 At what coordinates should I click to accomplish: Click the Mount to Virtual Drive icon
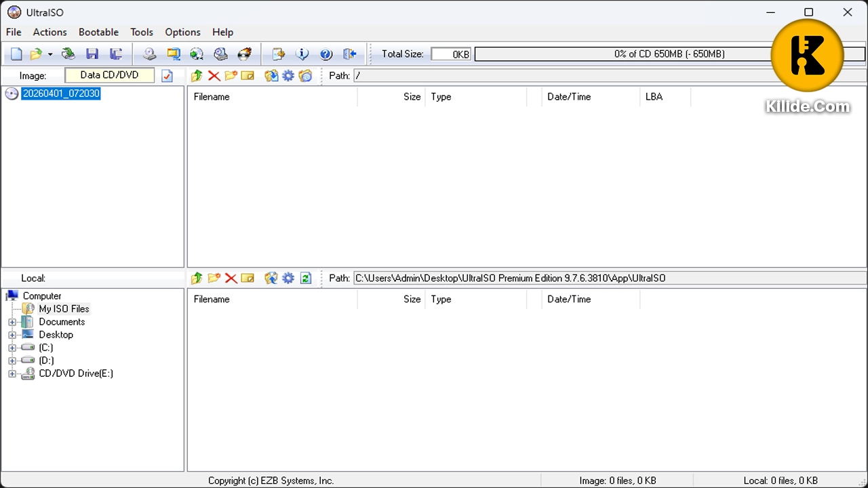click(220, 54)
